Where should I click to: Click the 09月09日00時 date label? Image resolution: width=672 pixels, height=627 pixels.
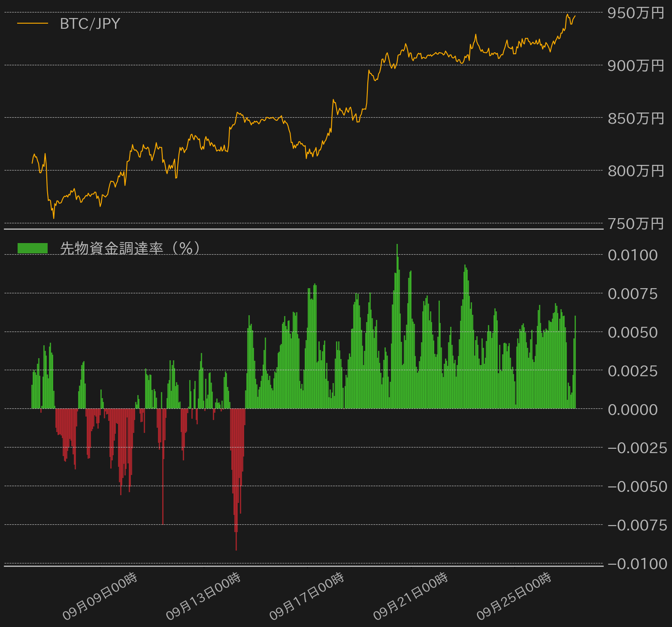(100, 597)
